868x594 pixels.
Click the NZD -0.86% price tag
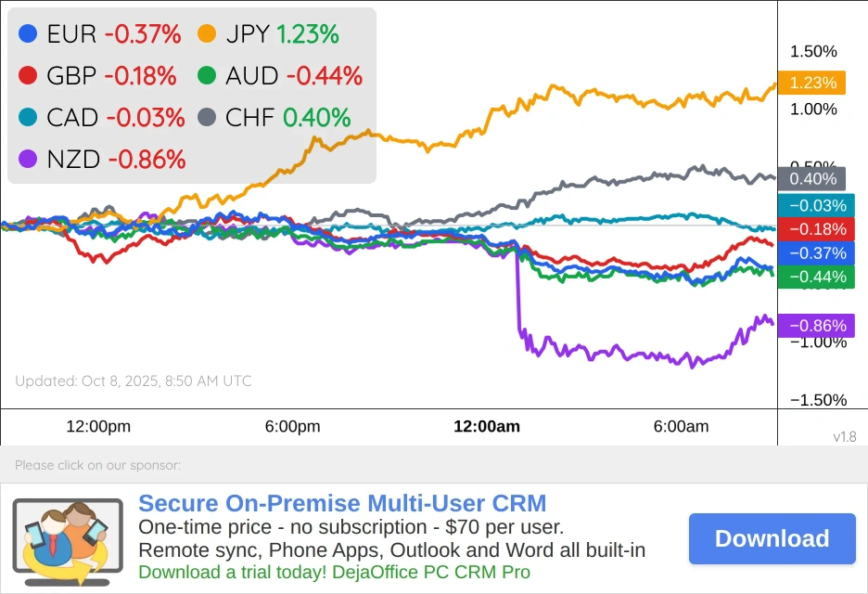[816, 326]
